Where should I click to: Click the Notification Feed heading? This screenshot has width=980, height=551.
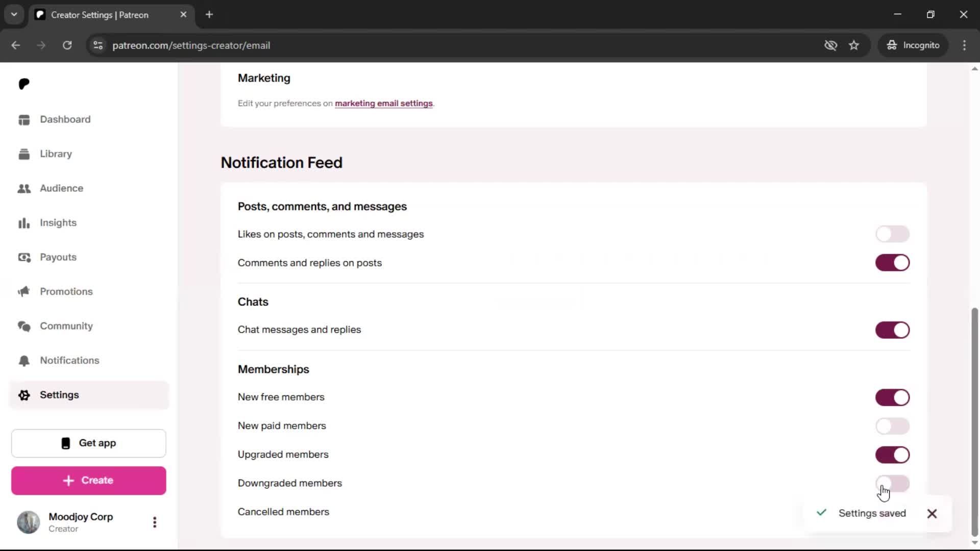[x=281, y=163]
